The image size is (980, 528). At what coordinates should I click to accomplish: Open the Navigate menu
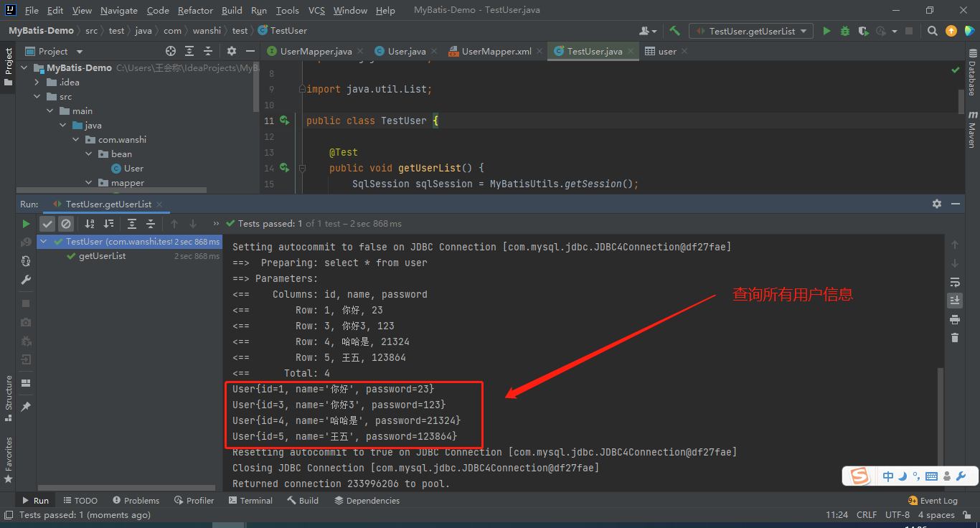[119, 11]
